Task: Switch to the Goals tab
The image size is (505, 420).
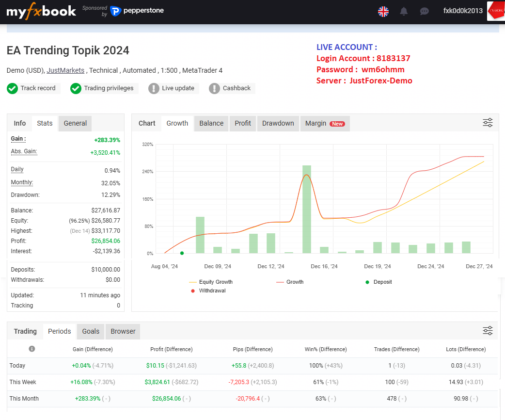Action: 91,331
